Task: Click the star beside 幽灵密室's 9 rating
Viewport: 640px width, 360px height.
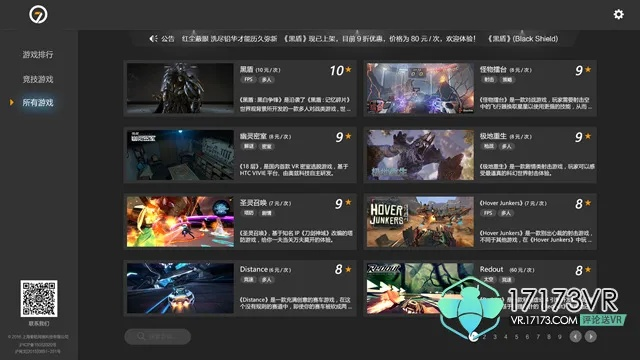Action: [x=348, y=136]
